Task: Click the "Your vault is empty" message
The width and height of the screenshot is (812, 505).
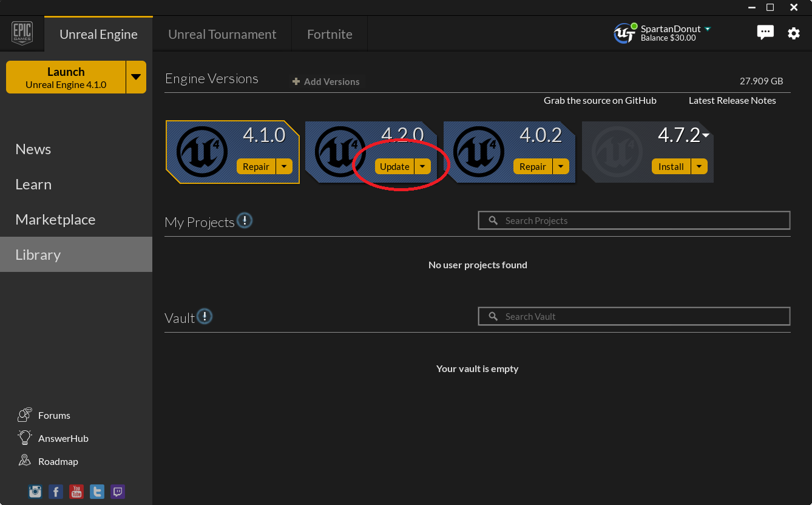Action: pos(478,368)
